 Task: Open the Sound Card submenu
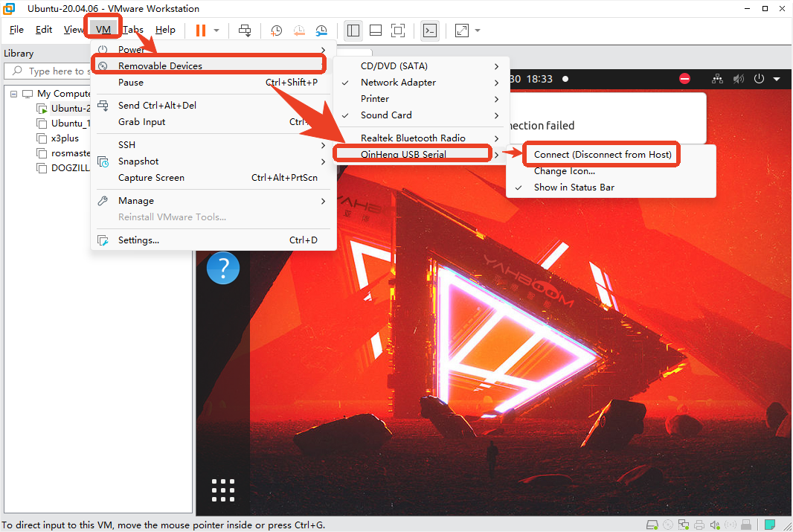421,115
